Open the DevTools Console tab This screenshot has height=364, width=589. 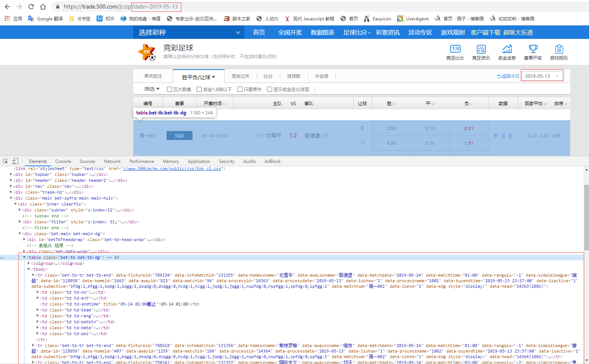[x=63, y=161]
